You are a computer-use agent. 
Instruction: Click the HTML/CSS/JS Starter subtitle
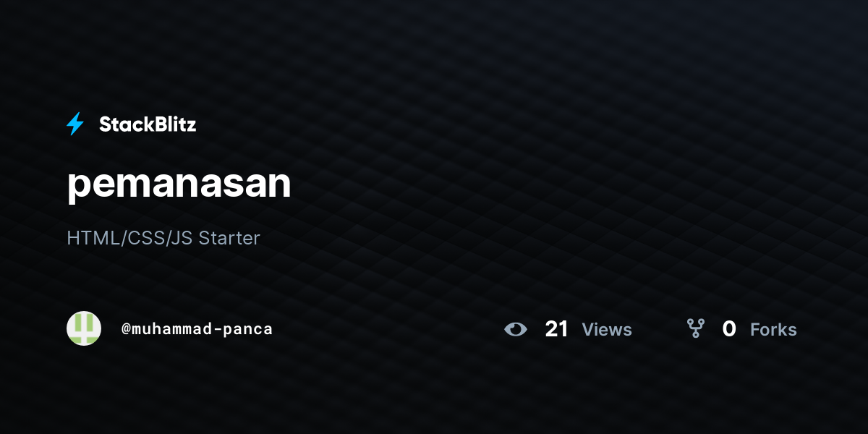click(163, 238)
